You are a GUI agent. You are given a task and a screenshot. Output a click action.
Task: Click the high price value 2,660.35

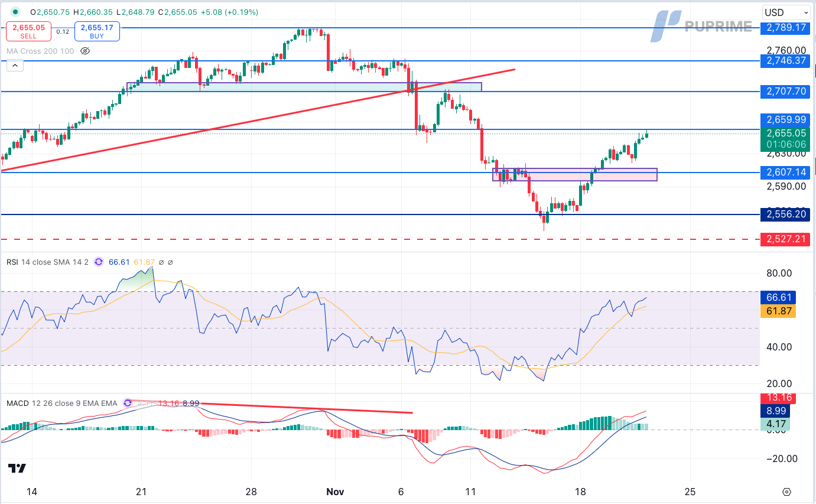tap(97, 12)
